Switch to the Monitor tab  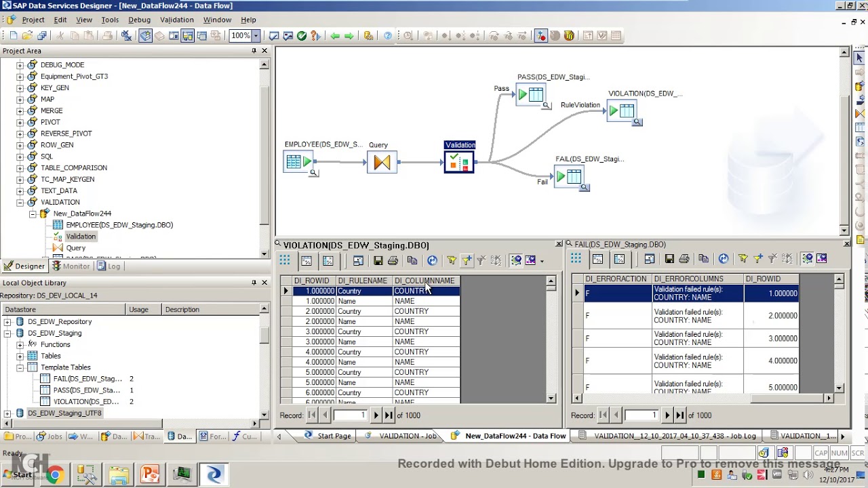pyautogui.click(x=71, y=266)
